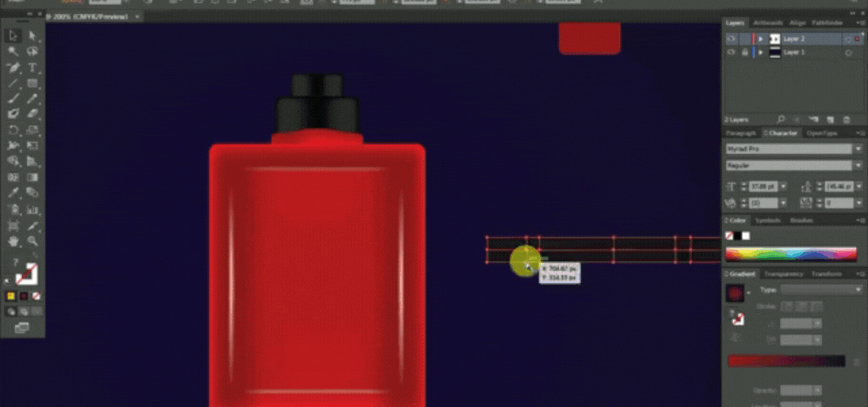868x407 pixels.
Task: Activate the Width tool
Action: [13, 146]
